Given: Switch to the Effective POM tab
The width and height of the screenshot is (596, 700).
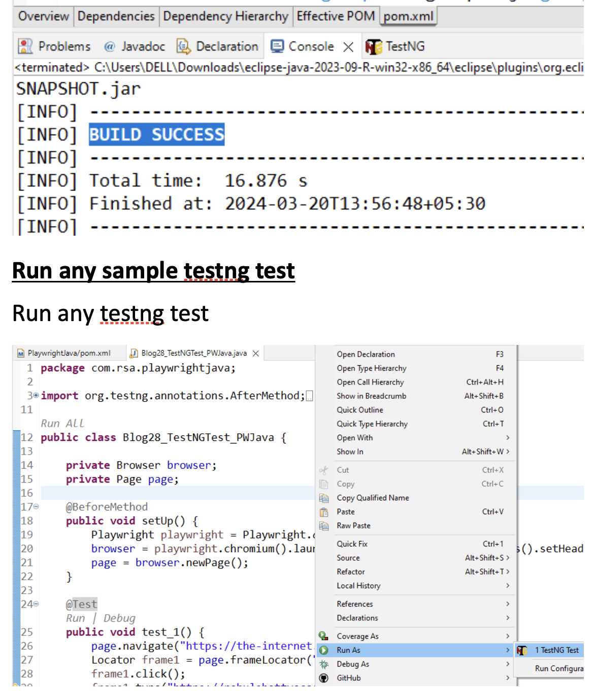Looking at the screenshot, I should pyautogui.click(x=336, y=16).
